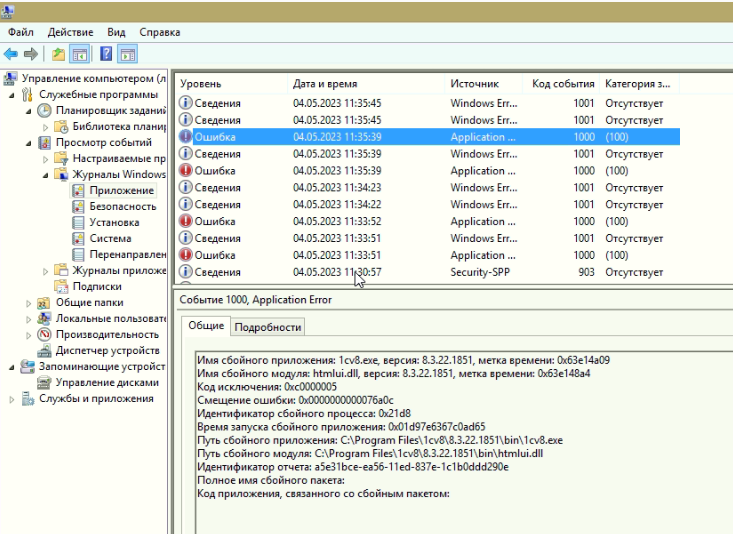The width and height of the screenshot is (733, 534).
Task: Select Перенаправленные события log in tree
Action: [x=128, y=254]
